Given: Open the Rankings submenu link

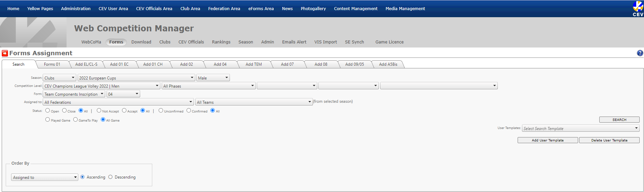Looking at the screenshot, I should [x=221, y=42].
